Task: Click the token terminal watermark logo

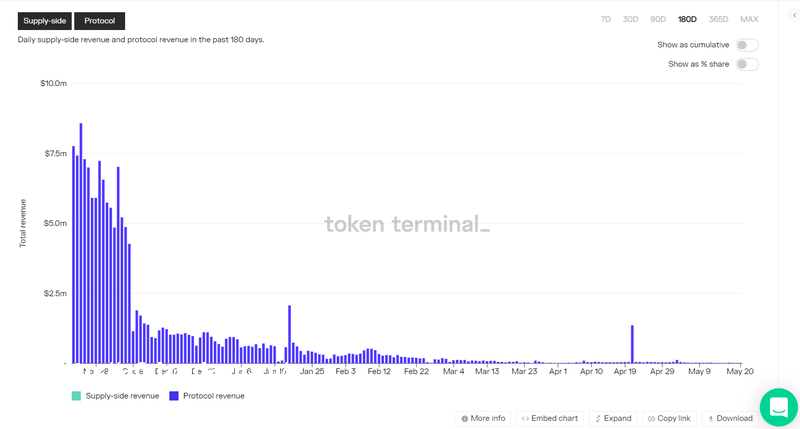Action: 407,224
